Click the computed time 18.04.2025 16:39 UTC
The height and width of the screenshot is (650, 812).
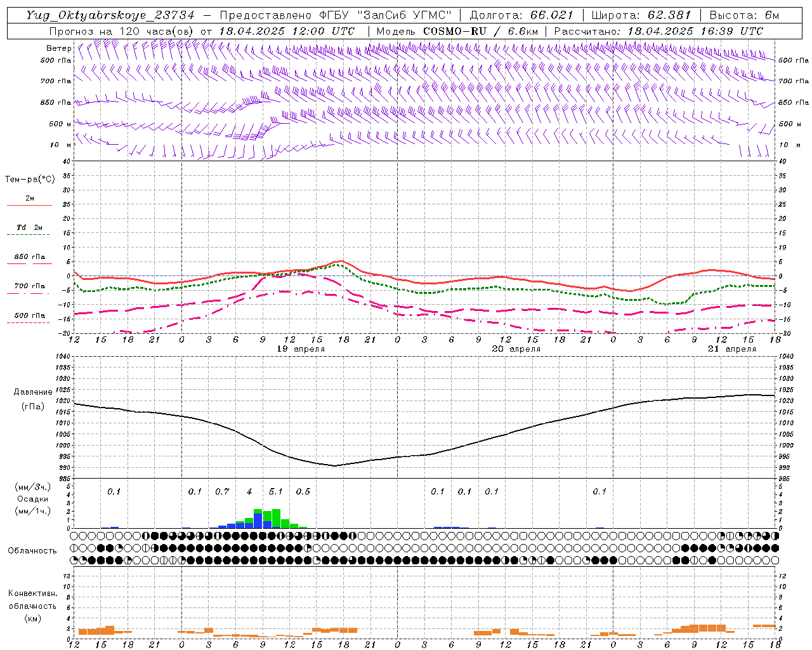(695, 31)
